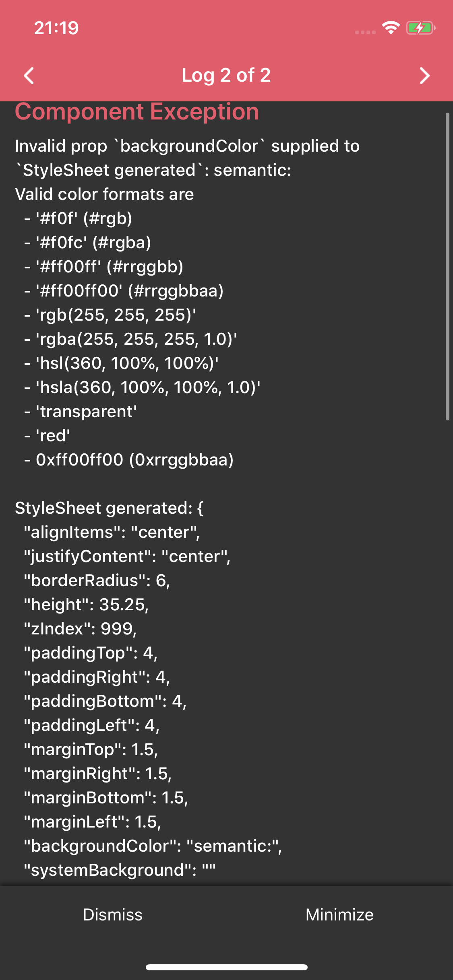Click the right forward chevron in header

(424, 75)
